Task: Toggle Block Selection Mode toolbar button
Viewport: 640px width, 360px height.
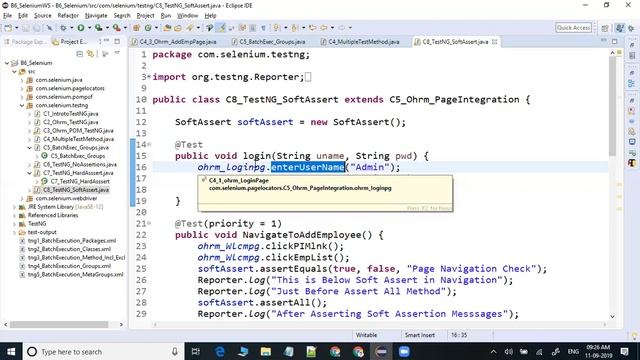Action: click(253, 28)
